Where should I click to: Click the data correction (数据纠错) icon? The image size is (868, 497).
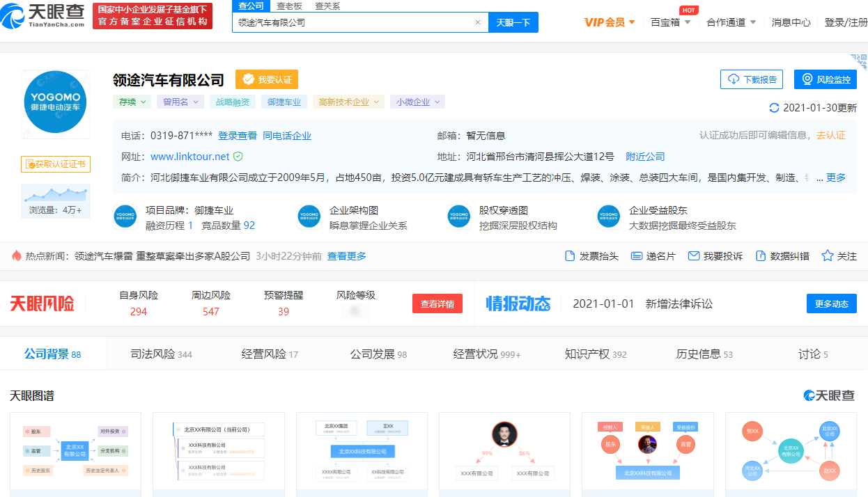tap(761, 256)
